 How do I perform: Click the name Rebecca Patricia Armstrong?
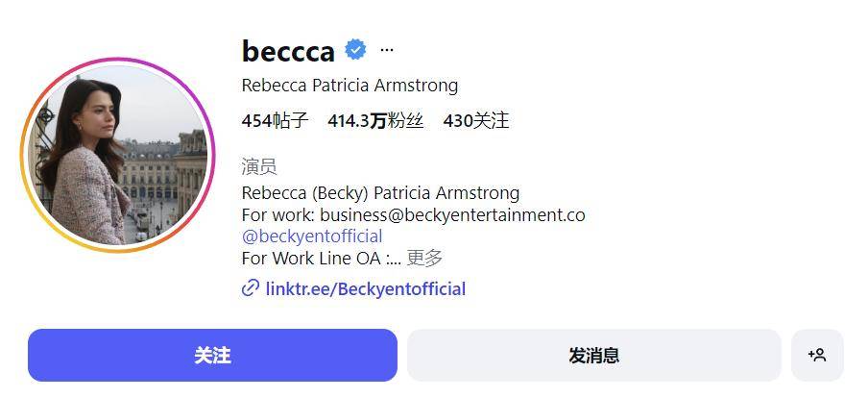click(350, 85)
